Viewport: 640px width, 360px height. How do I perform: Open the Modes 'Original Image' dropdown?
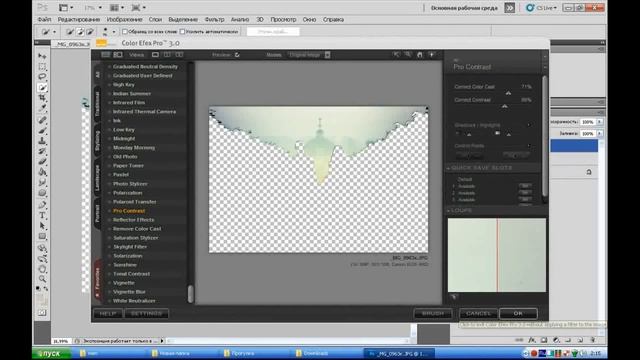309,55
